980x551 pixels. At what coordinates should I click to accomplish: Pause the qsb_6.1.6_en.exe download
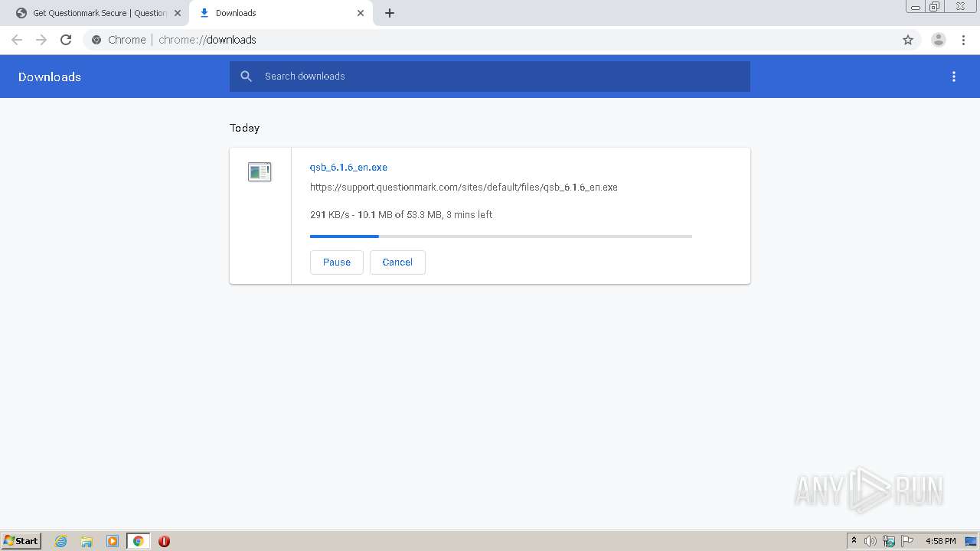point(337,262)
